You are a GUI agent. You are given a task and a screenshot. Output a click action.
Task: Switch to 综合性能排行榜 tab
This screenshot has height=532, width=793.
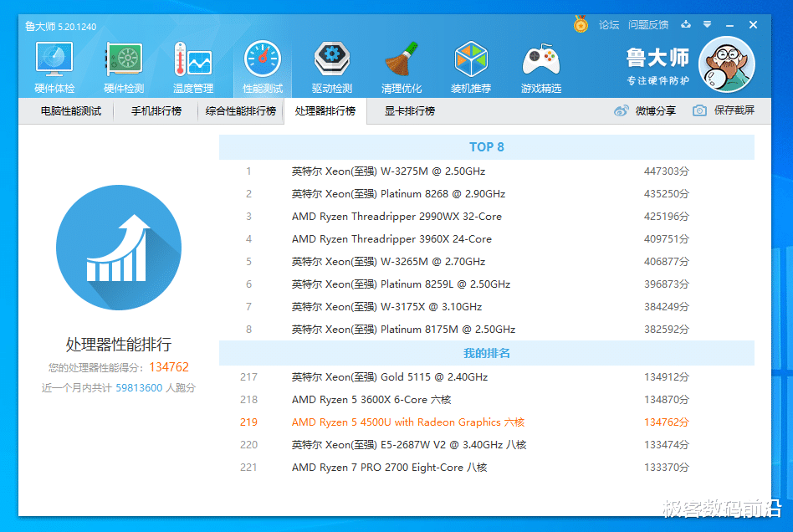point(241,111)
